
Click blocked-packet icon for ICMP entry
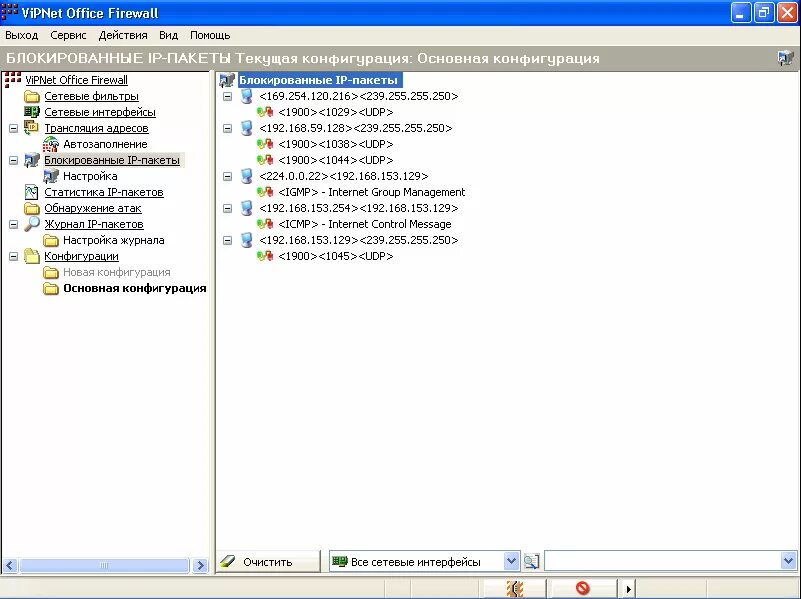pyautogui.click(x=265, y=224)
